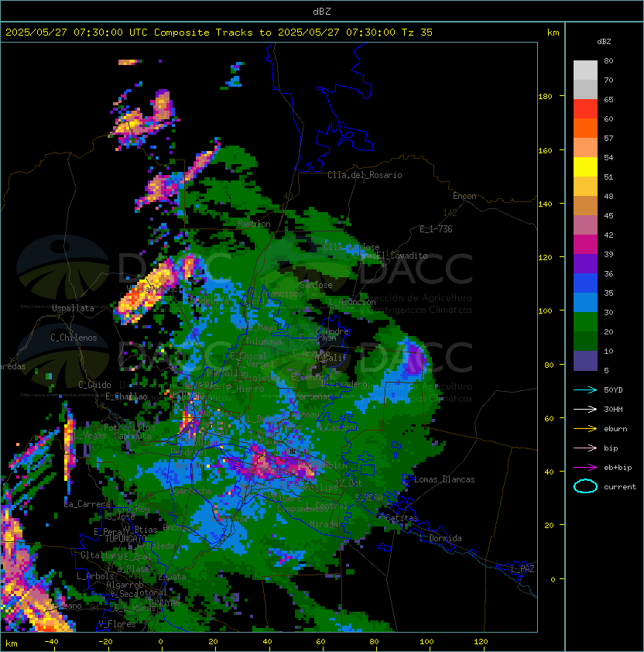Click the 'Tz 35' value in the header
The image size is (644, 652).
click(417, 33)
